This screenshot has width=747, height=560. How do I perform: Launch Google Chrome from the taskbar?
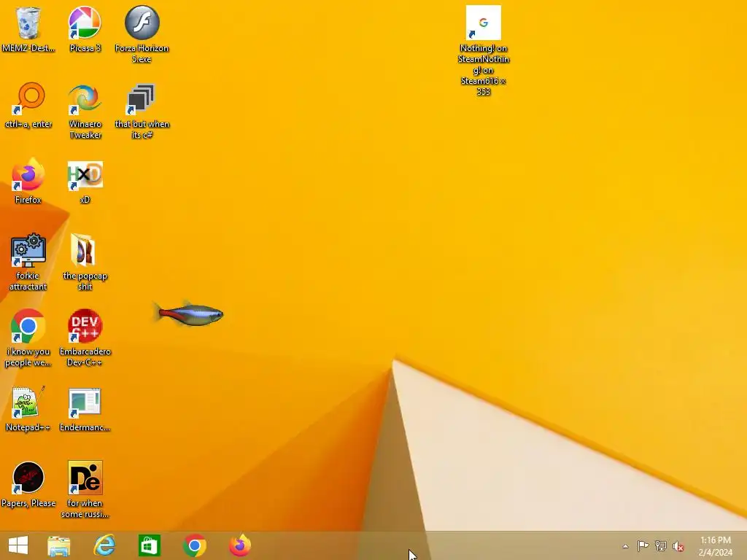pyautogui.click(x=194, y=545)
